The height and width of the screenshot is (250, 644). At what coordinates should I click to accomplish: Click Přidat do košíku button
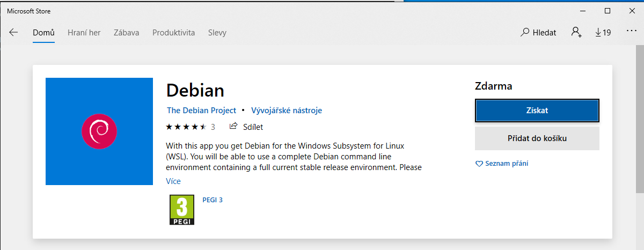point(537,138)
